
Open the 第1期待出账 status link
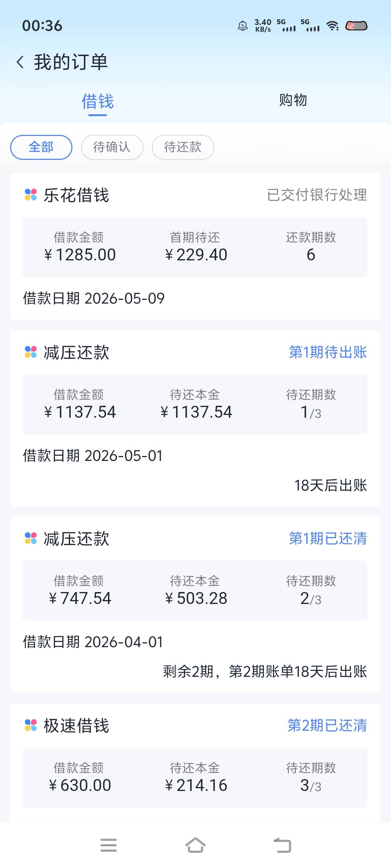coord(328,352)
